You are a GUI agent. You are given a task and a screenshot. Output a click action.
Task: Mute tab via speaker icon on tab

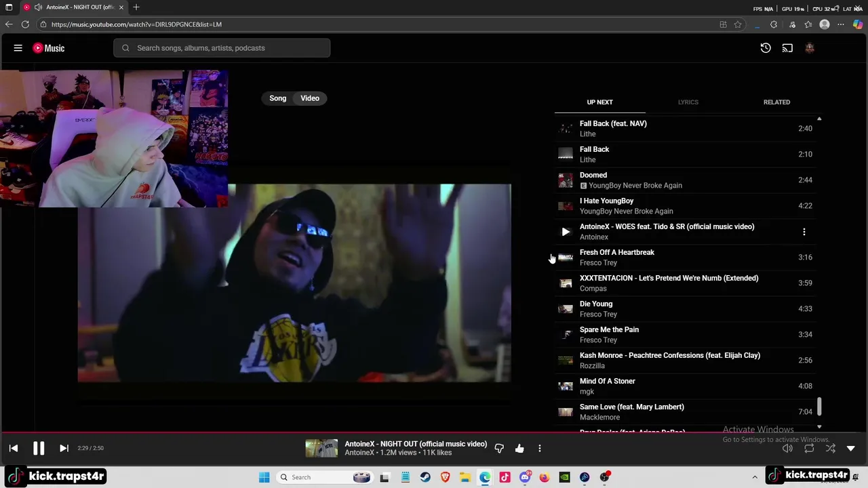(x=38, y=7)
